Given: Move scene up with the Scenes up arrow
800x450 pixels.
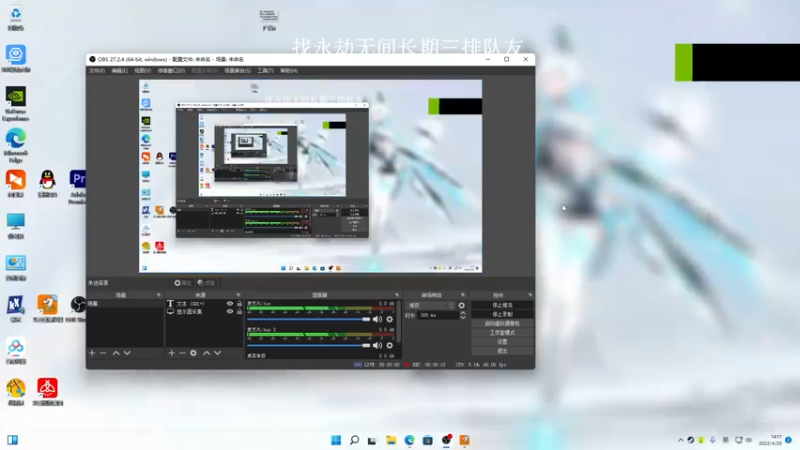Looking at the screenshot, I should pos(116,353).
